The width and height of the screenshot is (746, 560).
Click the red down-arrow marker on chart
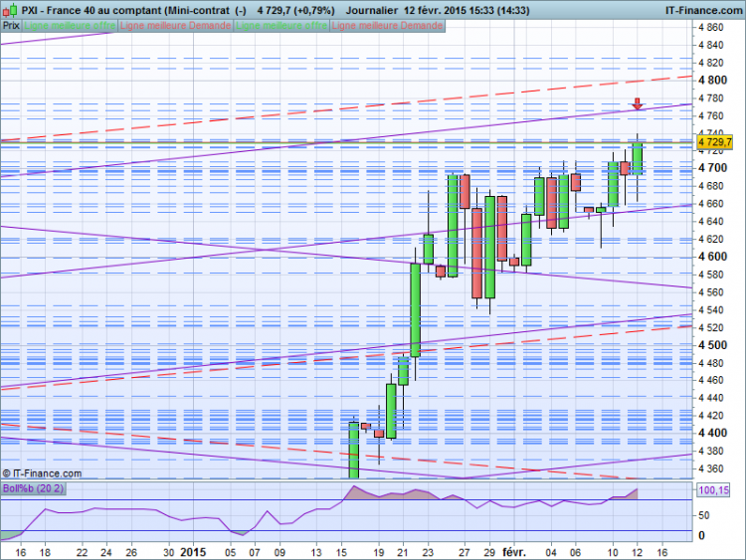[x=638, y=103]
